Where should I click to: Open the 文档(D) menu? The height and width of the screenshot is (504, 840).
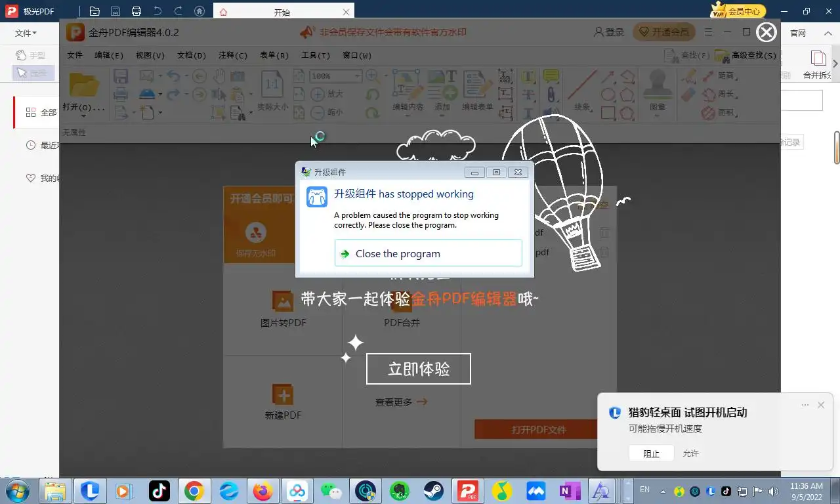[192, 55]
